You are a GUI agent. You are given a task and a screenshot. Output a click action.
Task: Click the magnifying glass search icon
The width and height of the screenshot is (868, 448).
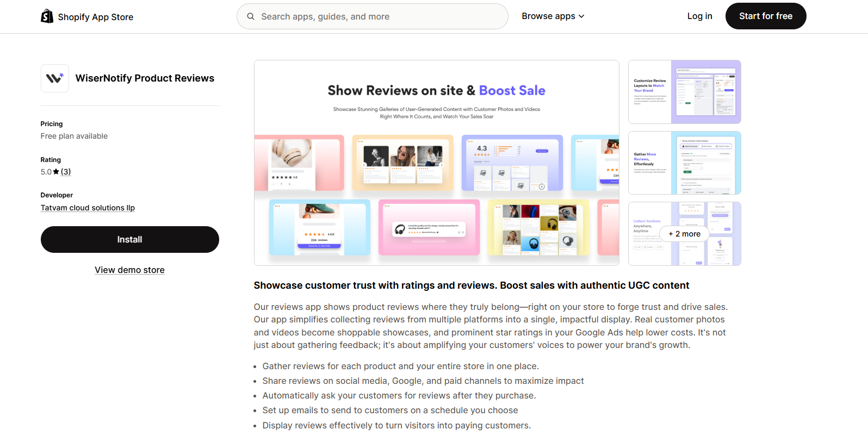pos(251,16)
